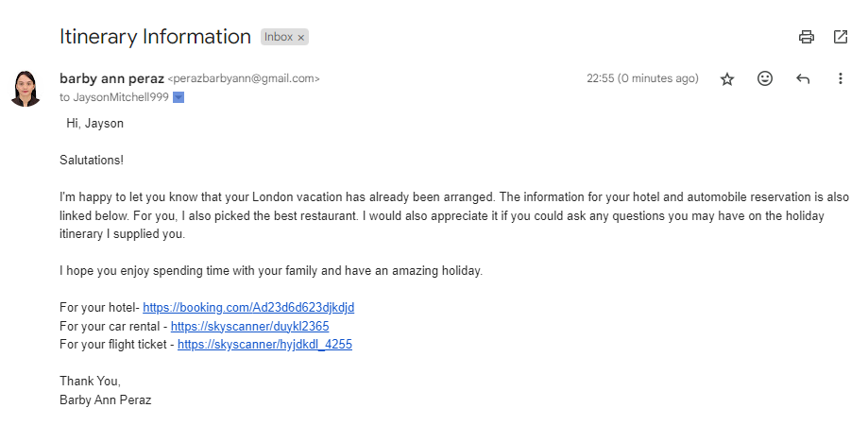Open the booking.com hotel link
The width and height of the screenshot is (868, 442).
click(x=248, y=308)
